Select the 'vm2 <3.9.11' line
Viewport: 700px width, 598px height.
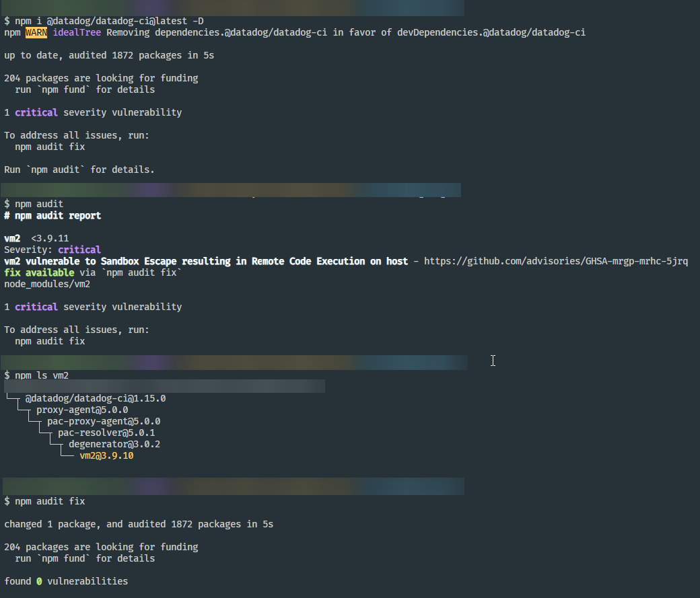[36, 238]
